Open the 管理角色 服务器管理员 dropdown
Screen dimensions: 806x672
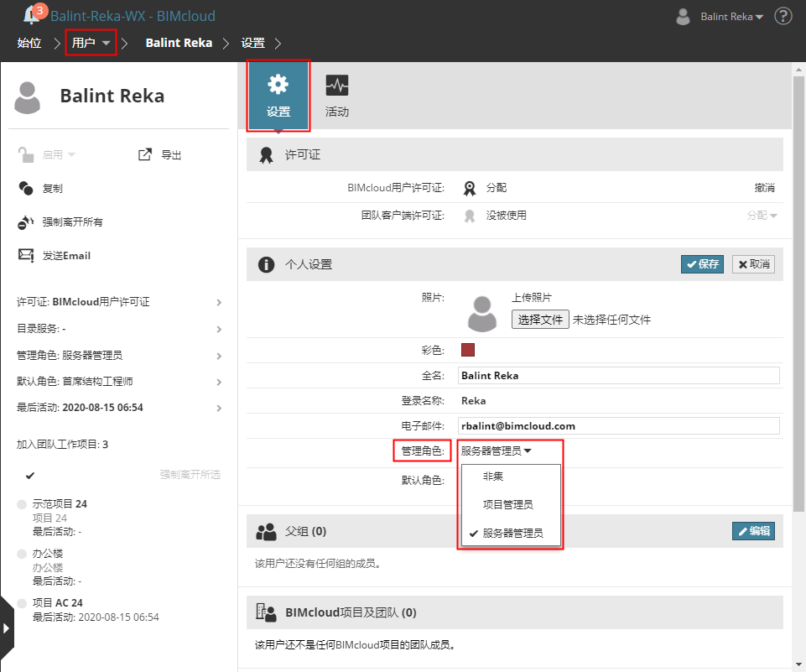point(496,451)
